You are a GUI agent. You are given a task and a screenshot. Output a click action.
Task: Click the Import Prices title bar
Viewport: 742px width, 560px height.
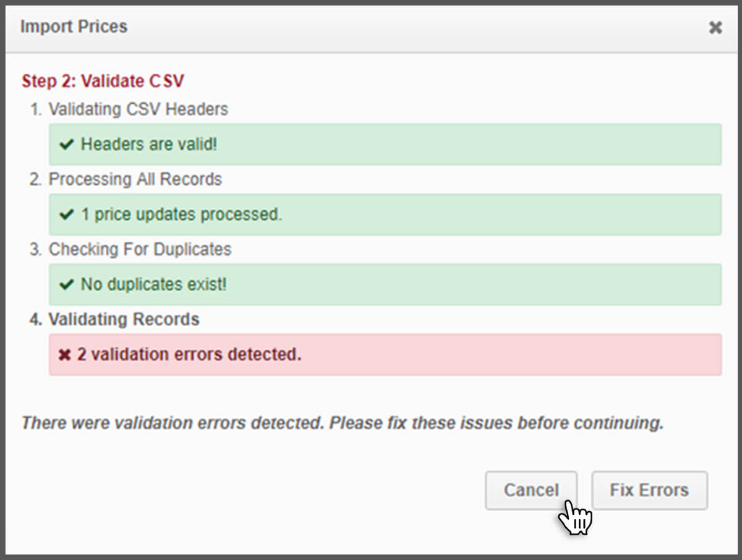point(74,27)
